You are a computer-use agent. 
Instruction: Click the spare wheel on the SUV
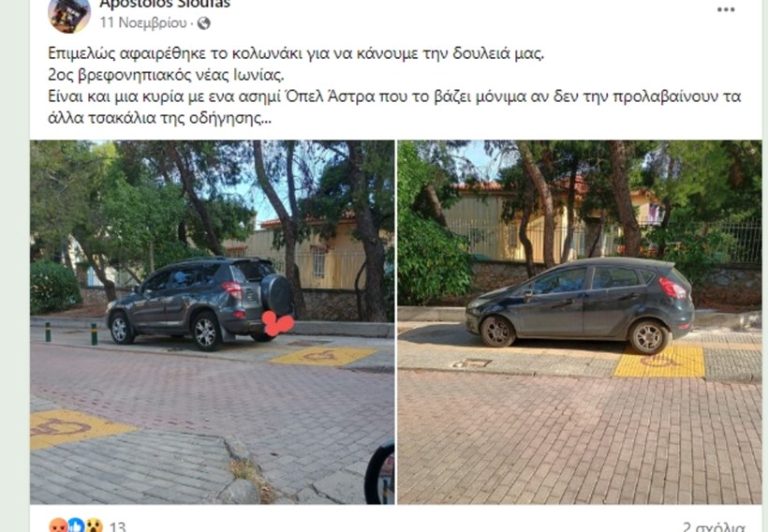click(x=276, y=295)
